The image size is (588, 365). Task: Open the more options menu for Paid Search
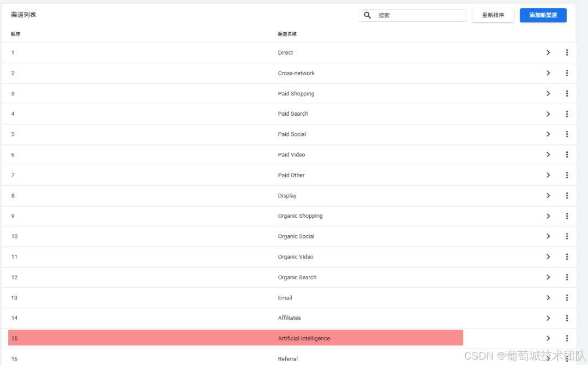(x=567, y=113)
